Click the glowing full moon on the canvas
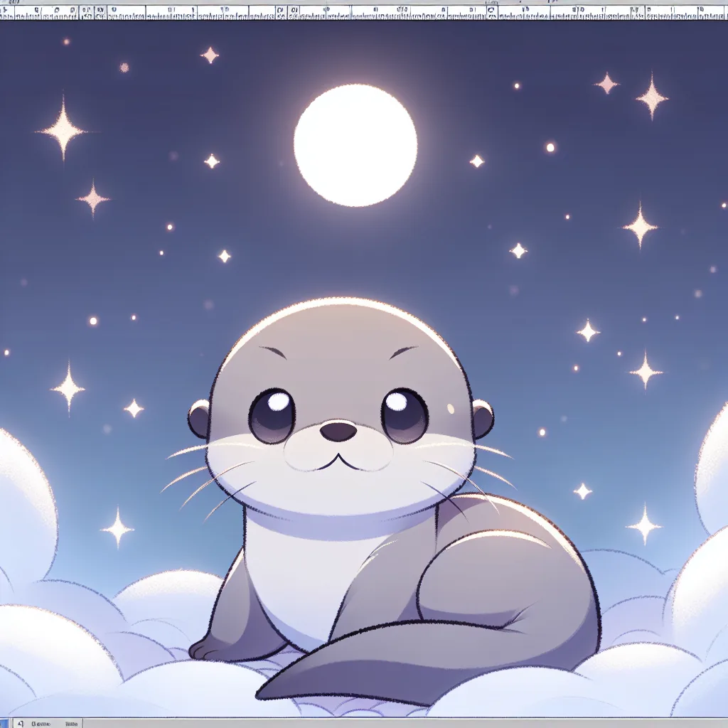728x728 pixels. click(355, 145)
